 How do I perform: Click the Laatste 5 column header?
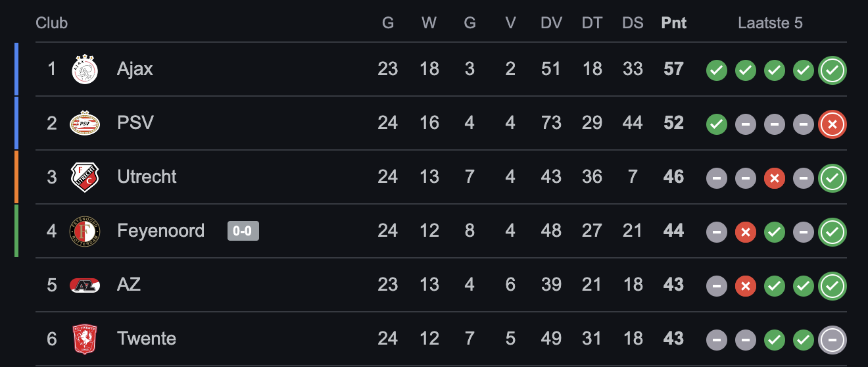pyautogui.click(x=770, y=23)
